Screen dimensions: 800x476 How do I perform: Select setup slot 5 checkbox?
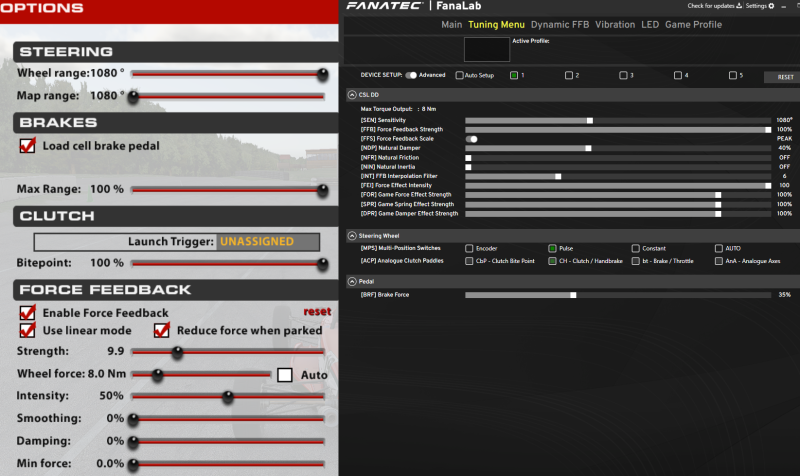(733, 75)
